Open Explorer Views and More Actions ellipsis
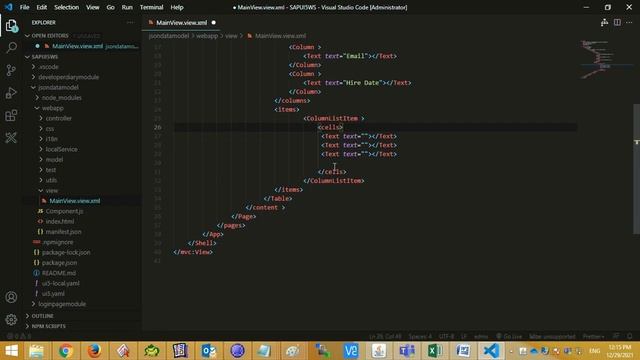Viewport: 640px width, 360px height. pos(130,22)
